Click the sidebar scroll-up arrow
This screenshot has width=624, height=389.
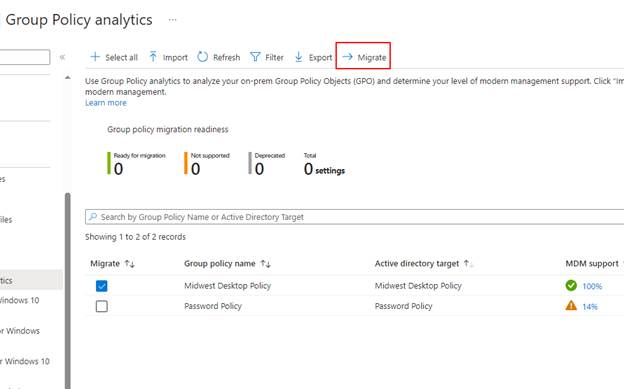(68, 78)
